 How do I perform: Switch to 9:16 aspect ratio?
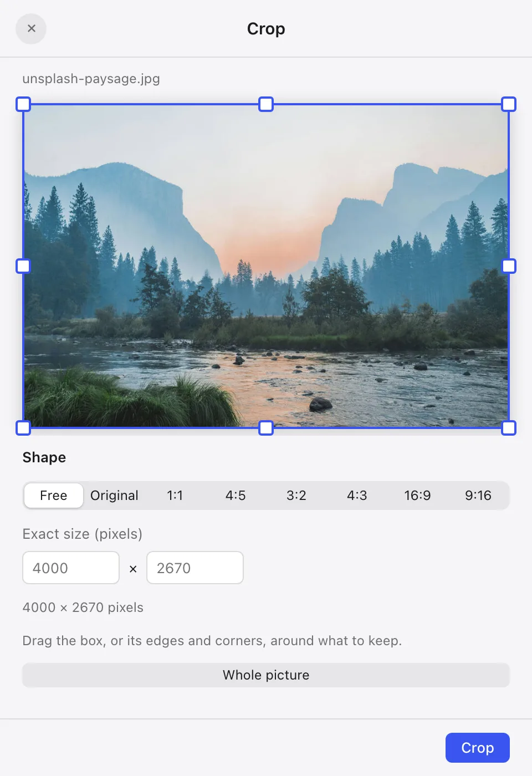(478, 495)
